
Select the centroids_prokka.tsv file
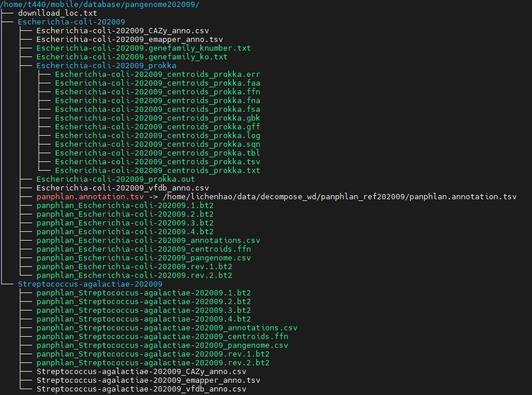coord(157,162)
